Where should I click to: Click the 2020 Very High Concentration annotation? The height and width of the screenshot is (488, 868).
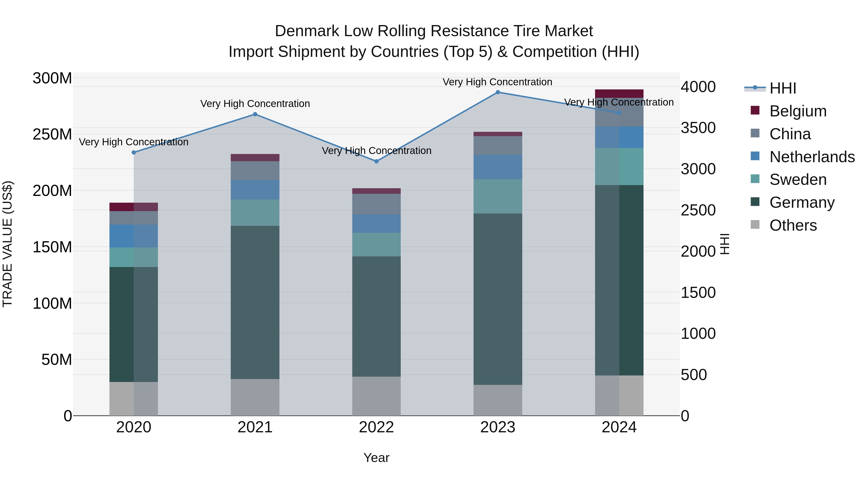[134, 142]
